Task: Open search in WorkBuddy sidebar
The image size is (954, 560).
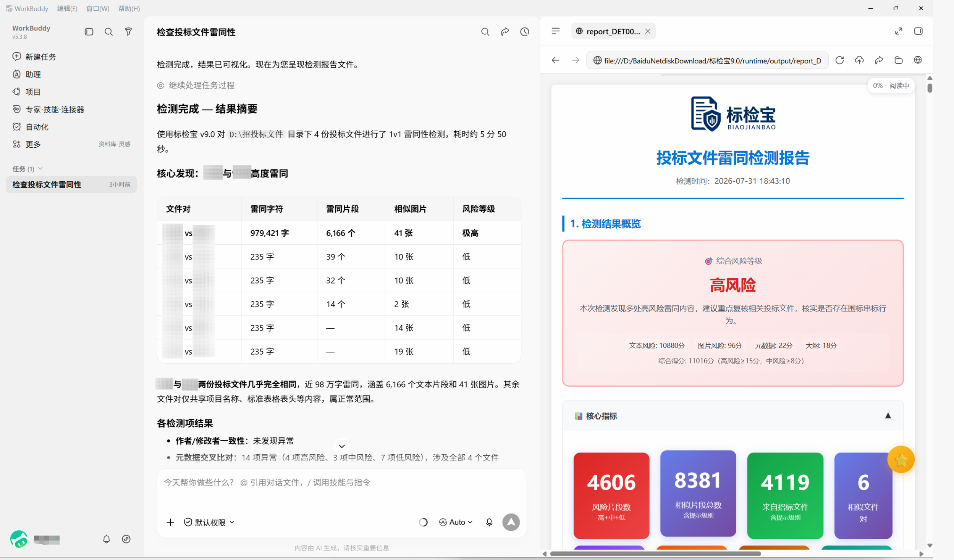Action: pyautogui.click(x=108, y=32)
